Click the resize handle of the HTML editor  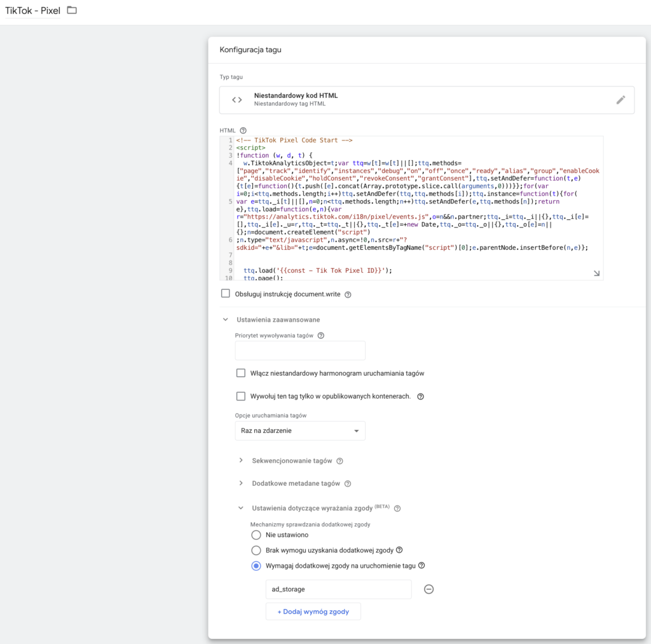[596, 273]
